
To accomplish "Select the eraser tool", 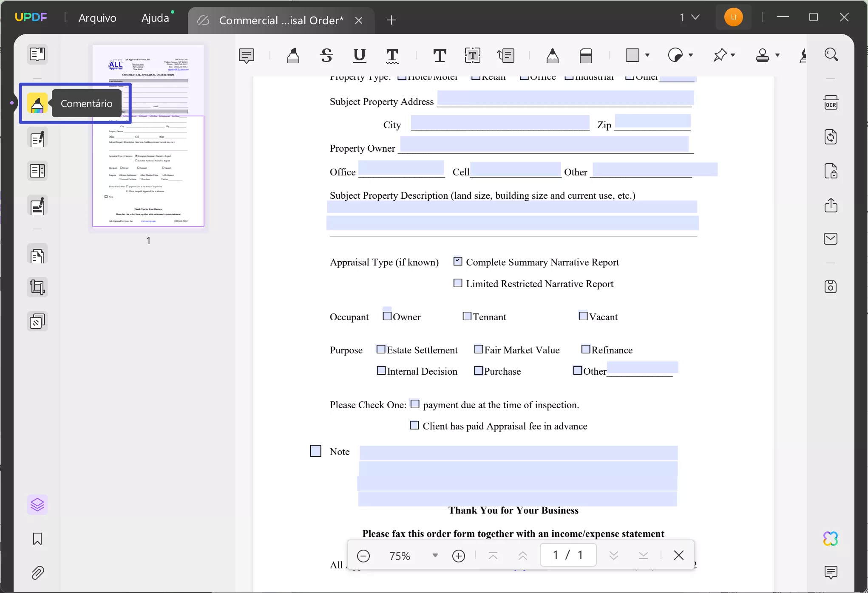I will [587, 56].
